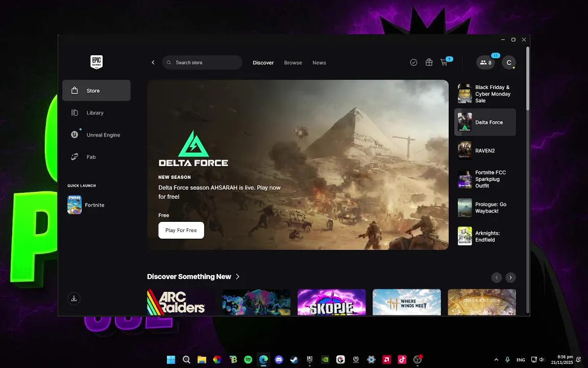This screenshot has height=368, width=588.
Task: Open the Library section
Action: coord(96,112)
